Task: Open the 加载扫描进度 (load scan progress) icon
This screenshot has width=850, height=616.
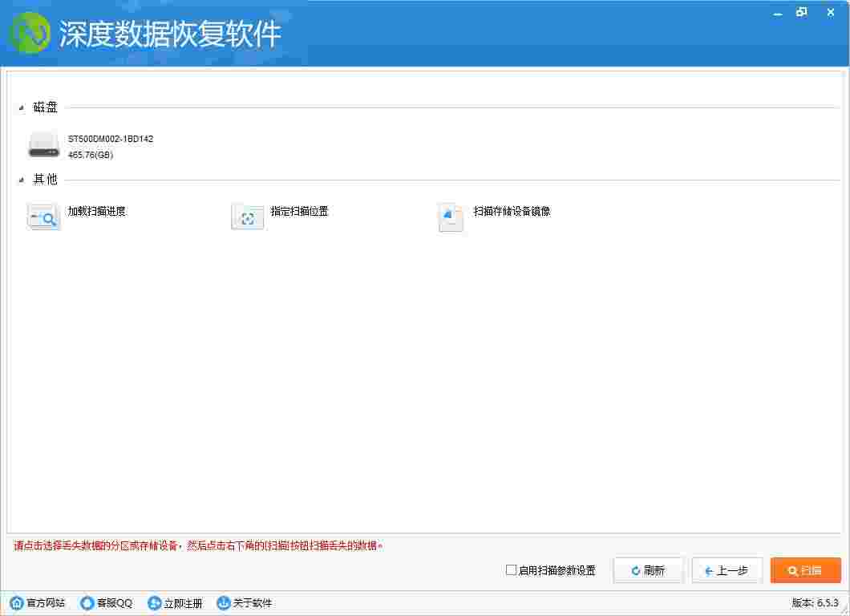Action: click(42, 217)
